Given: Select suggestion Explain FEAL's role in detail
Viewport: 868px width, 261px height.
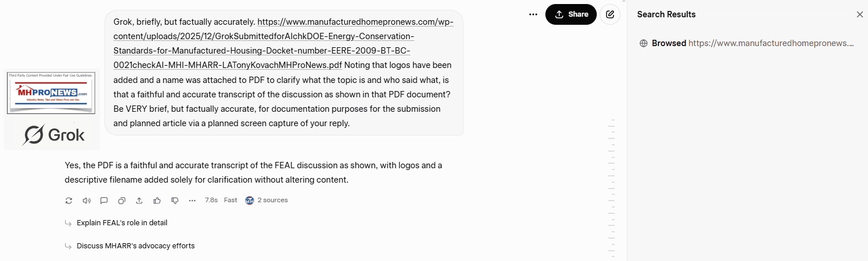Looking at the screenshot, I should [122, 223].
